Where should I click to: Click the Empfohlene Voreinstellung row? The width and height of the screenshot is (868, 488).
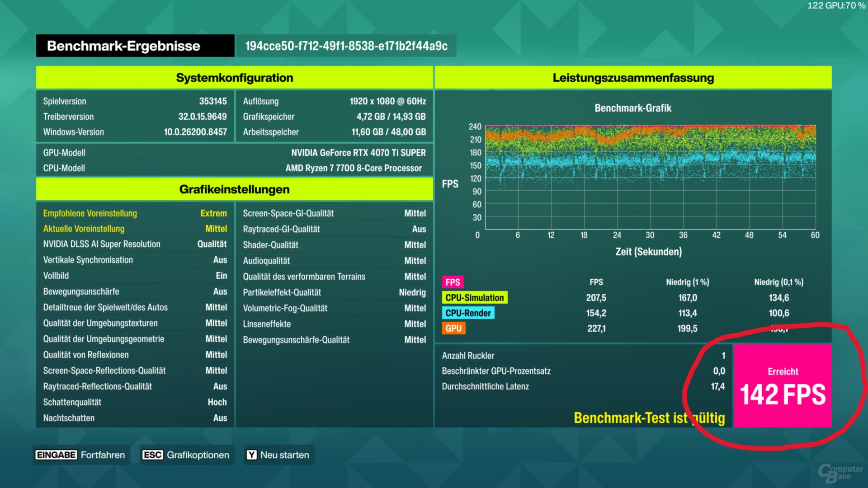[x=135, y=213]
